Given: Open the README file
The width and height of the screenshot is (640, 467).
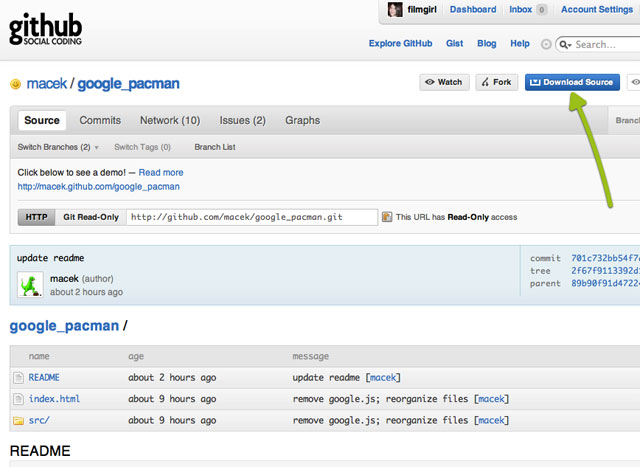Looking at the screenshot, I should (44, 378).
